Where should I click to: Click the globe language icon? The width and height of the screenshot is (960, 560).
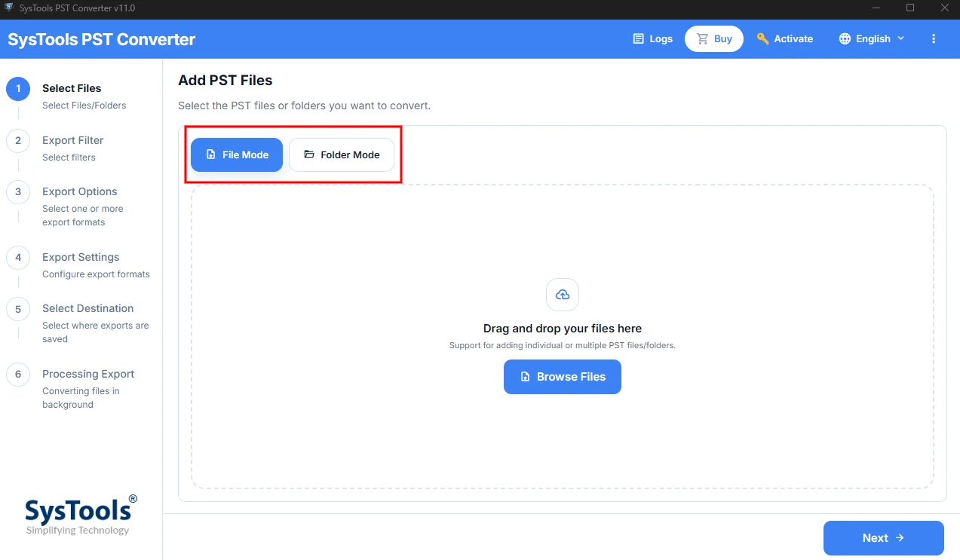click(x=845, y=38)
